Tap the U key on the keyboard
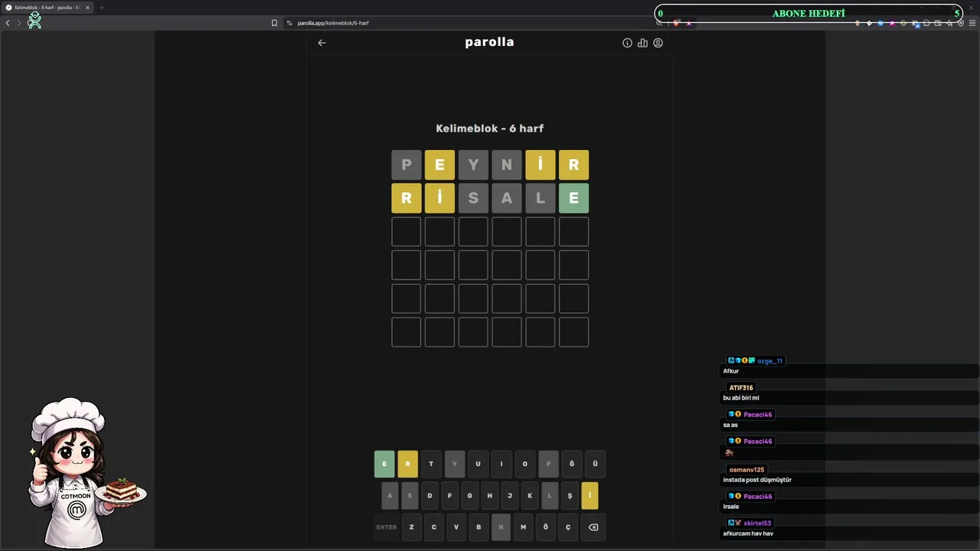The image size is (980, 551). [x=478, y=464]
